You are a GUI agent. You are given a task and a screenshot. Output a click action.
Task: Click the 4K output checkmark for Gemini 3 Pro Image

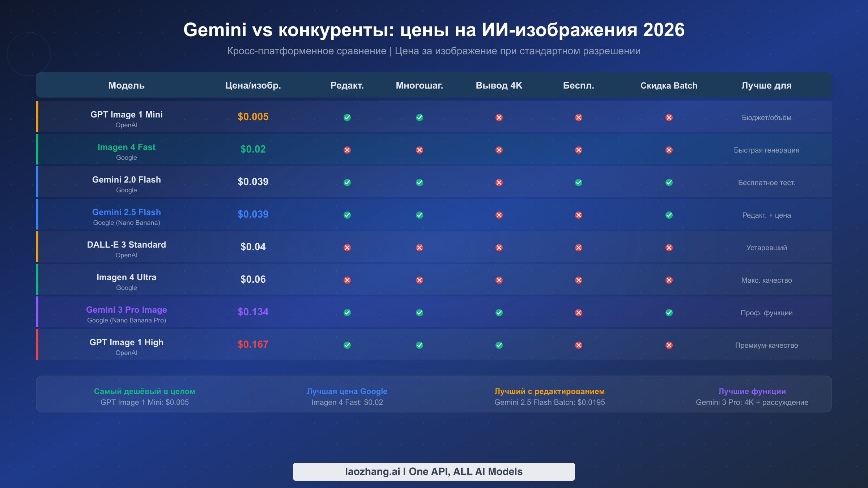click(499, 312)
